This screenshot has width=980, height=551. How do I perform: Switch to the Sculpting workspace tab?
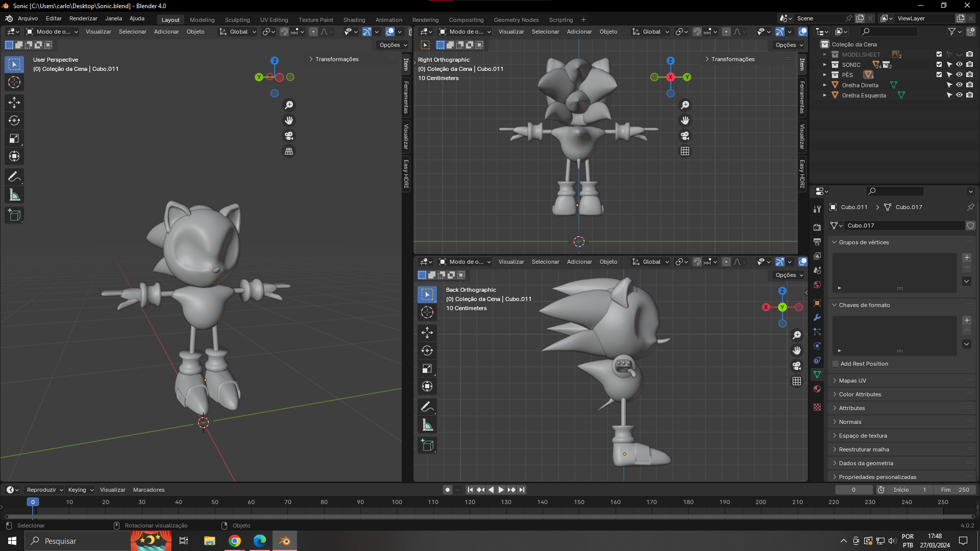(237, 20)
